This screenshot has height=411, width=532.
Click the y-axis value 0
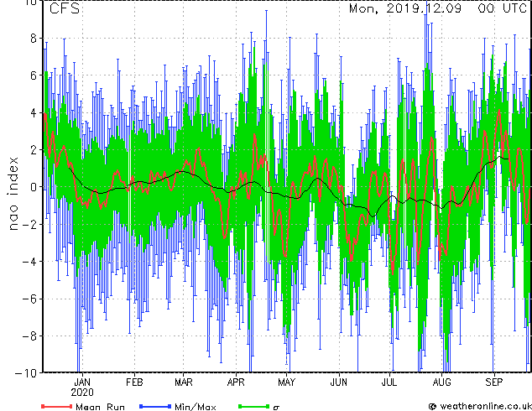point(34,187)
